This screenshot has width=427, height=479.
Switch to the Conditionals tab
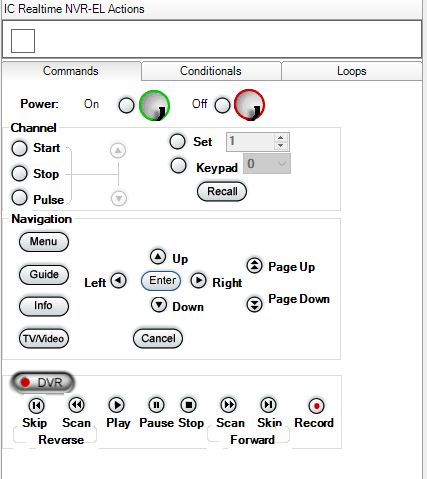click(211, 71)
